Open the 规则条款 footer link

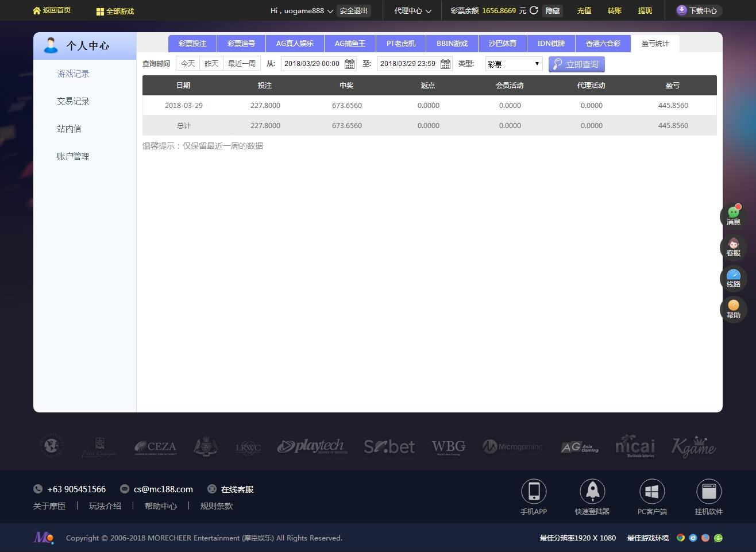point(217,506)
